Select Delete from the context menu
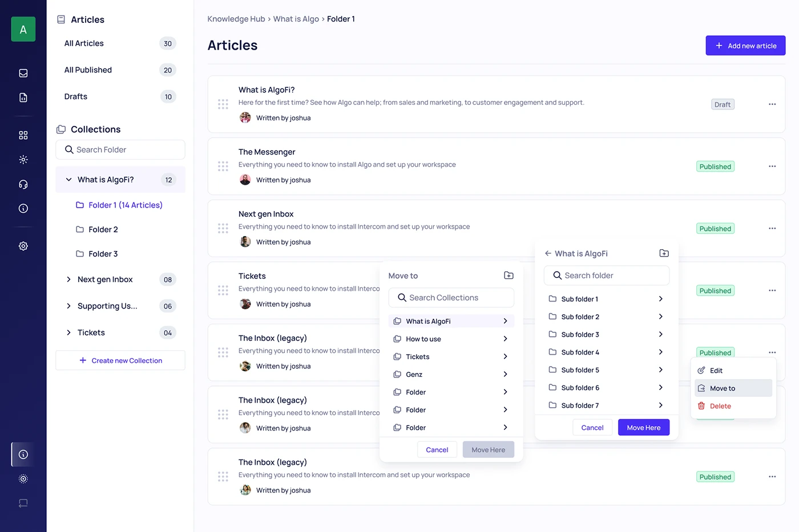The image size is (799, 532). pos(733,406)
